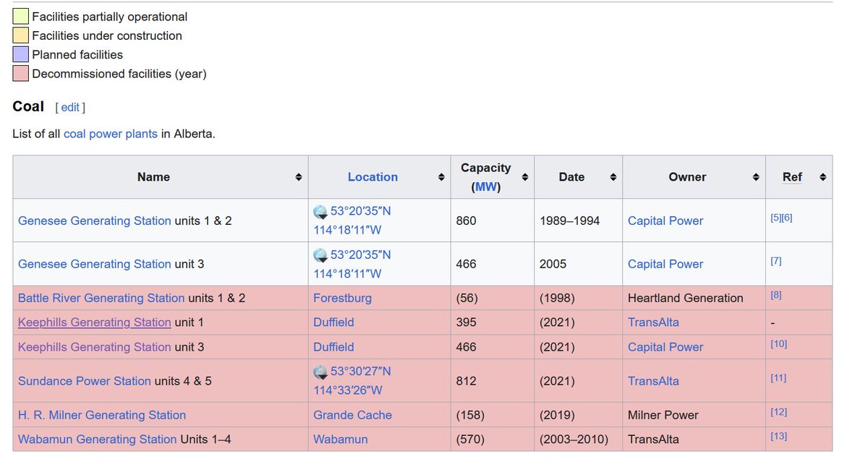868x467 pixels.
Task: Open reference [12] citation
Action: pos(779,412)
